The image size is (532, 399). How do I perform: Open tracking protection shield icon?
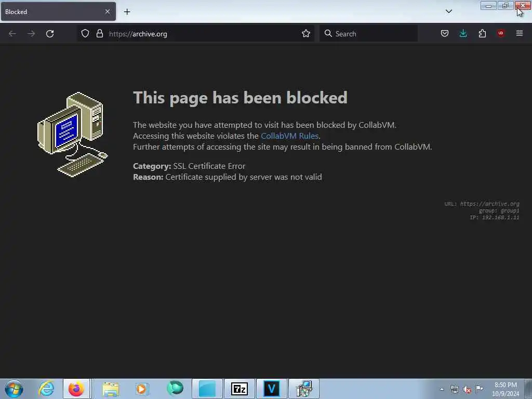pyautogui.click(x=85, y=34)
